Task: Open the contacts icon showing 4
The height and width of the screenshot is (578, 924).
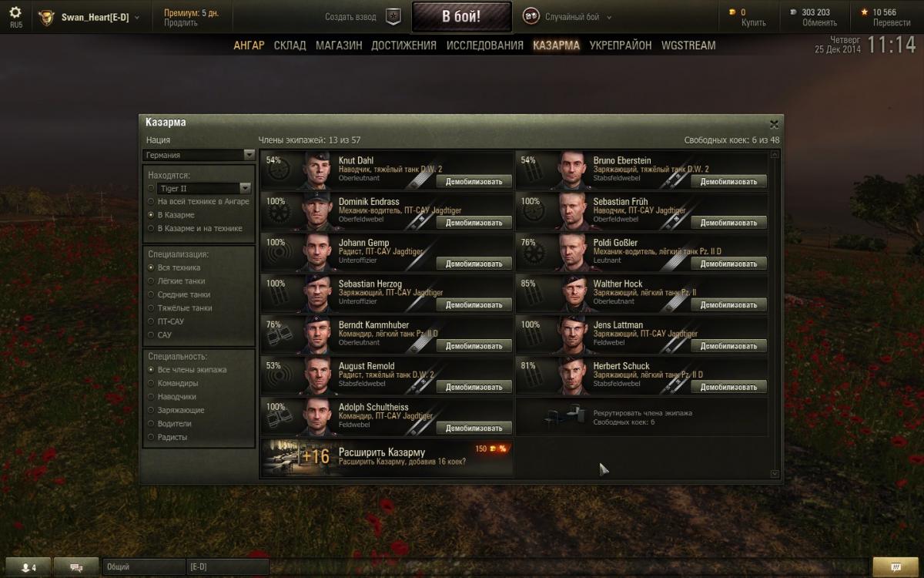Action: click(x=28, y=567)
